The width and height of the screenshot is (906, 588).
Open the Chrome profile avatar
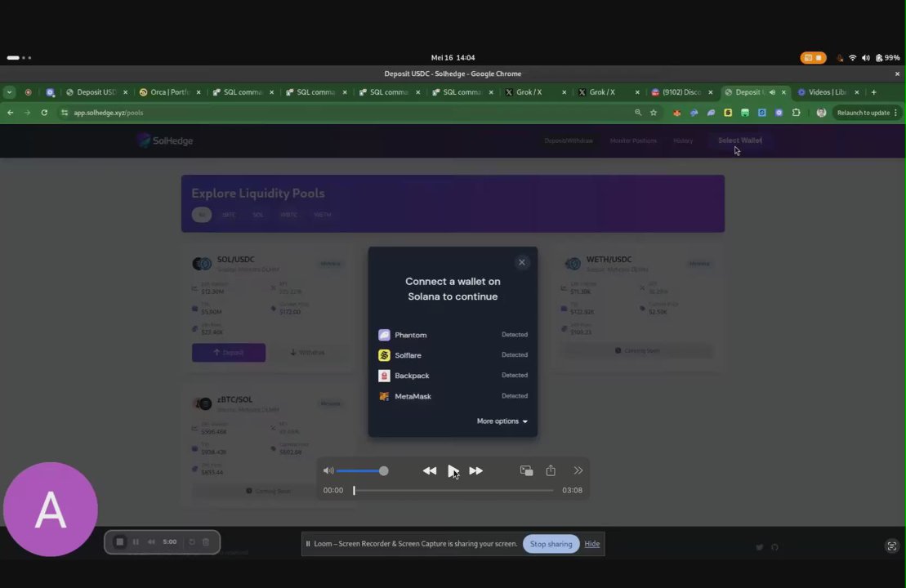[821, 113]
